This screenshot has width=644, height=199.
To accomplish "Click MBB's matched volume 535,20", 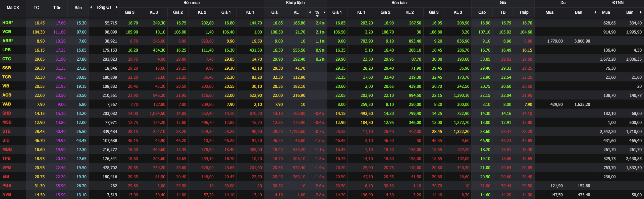I will (299, 150).
